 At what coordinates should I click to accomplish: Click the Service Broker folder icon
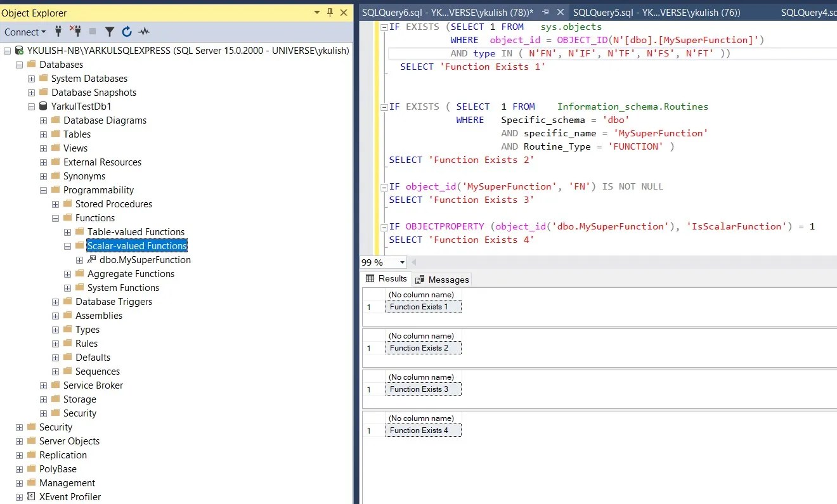point(55,385)
